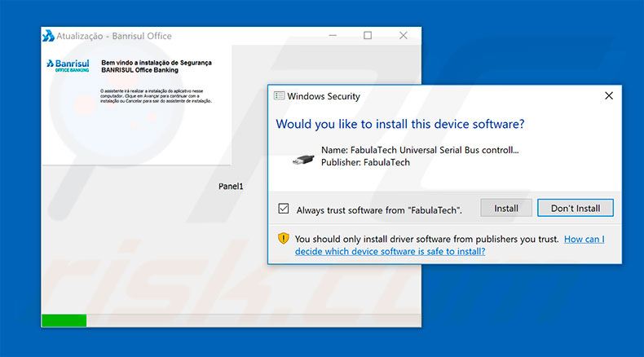Choose Don't Install in the security dialog

(x=575, y=208)
